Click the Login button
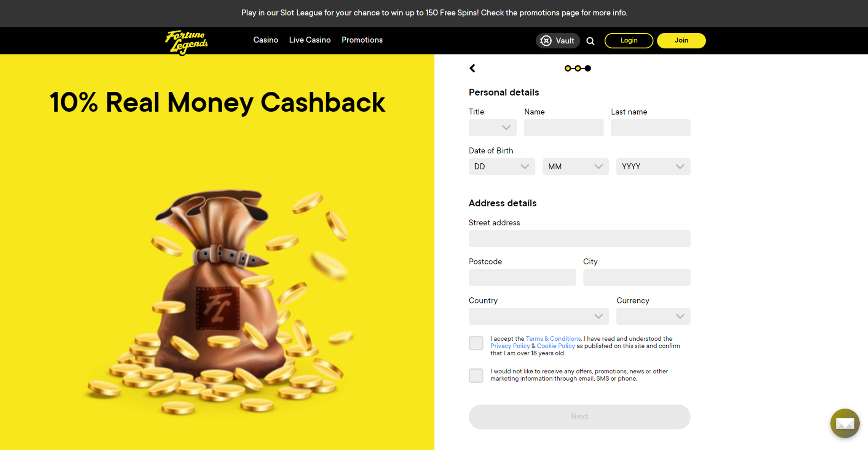Viewport: 868px width, 450px height. [x=629, y=40]
